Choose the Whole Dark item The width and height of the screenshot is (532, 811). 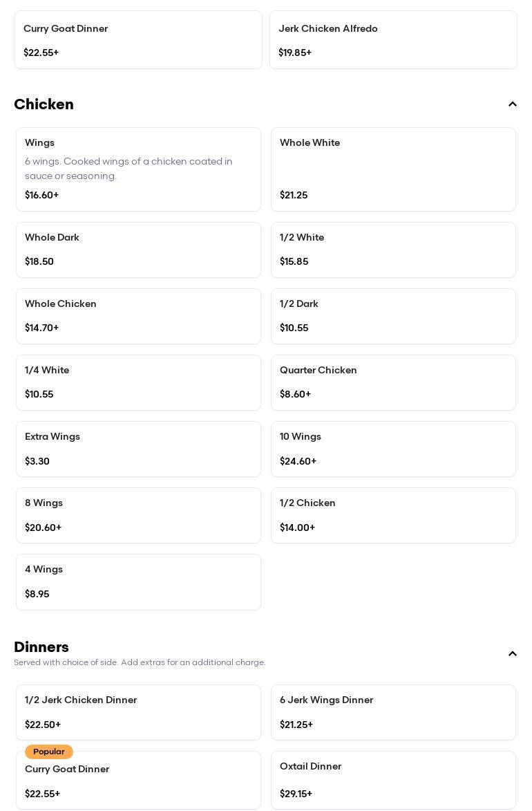(x=138, y=250)
